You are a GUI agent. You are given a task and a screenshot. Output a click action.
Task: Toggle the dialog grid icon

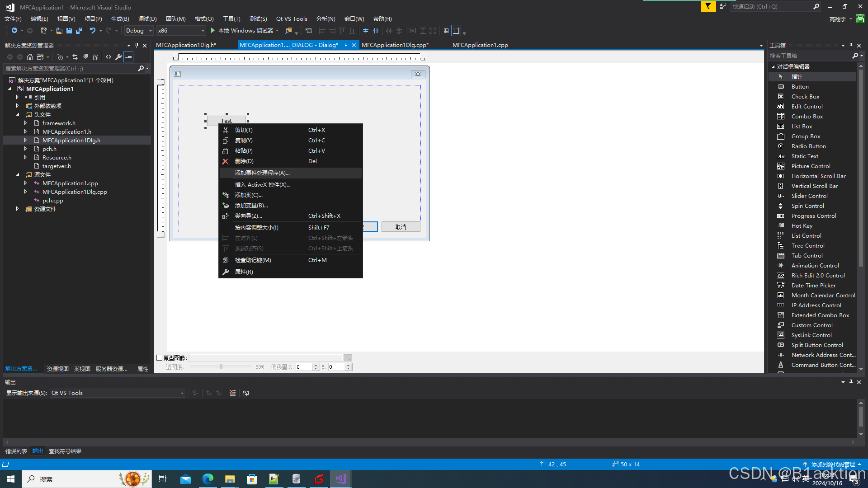[446, 31]
